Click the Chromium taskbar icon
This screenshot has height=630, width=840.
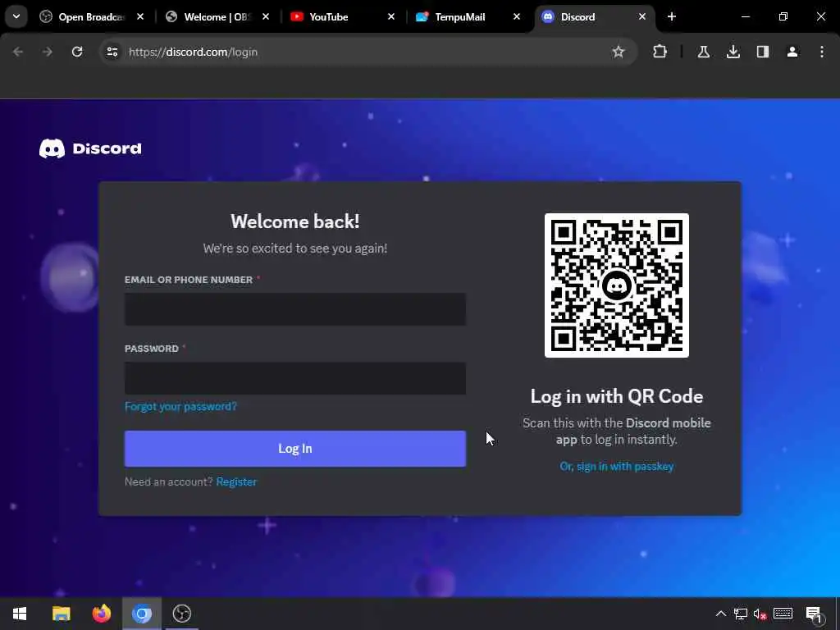142,614
